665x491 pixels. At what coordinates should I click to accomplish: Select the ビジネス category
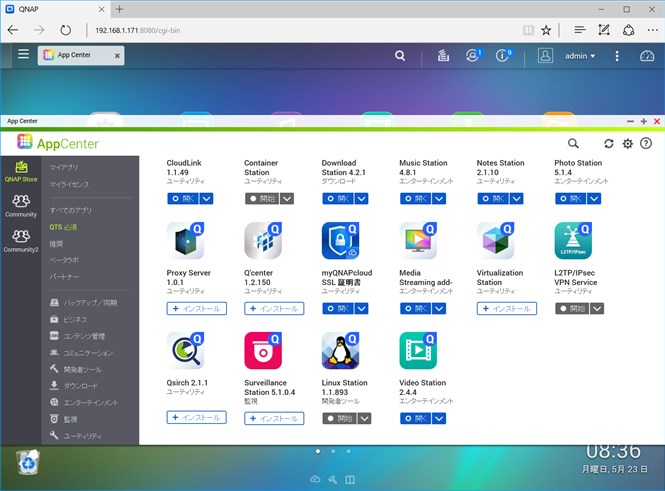pyautogui.click(x=69, y=319)
